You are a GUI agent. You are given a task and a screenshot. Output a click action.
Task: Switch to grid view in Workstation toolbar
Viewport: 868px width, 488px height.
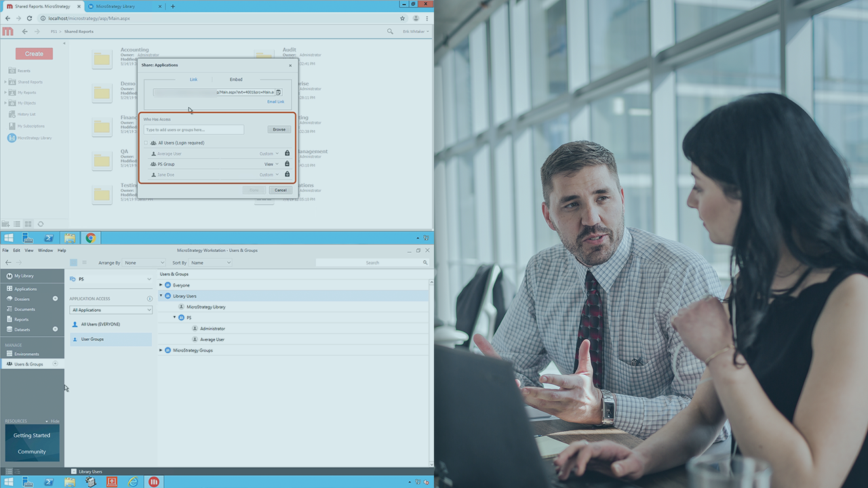74,262
